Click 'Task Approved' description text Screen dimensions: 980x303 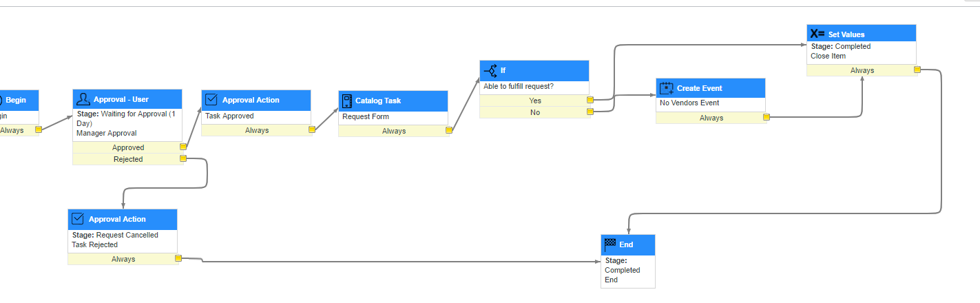(x=229, y=116)
